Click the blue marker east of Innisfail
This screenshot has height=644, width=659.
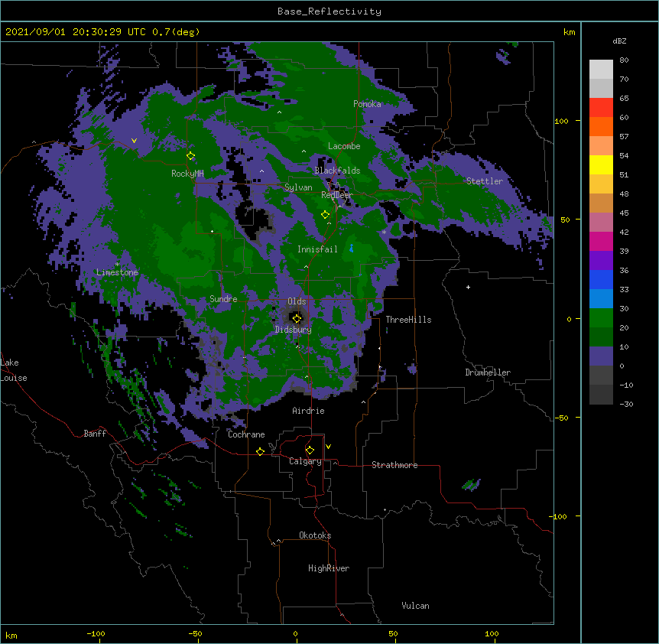tap(352, 249)
